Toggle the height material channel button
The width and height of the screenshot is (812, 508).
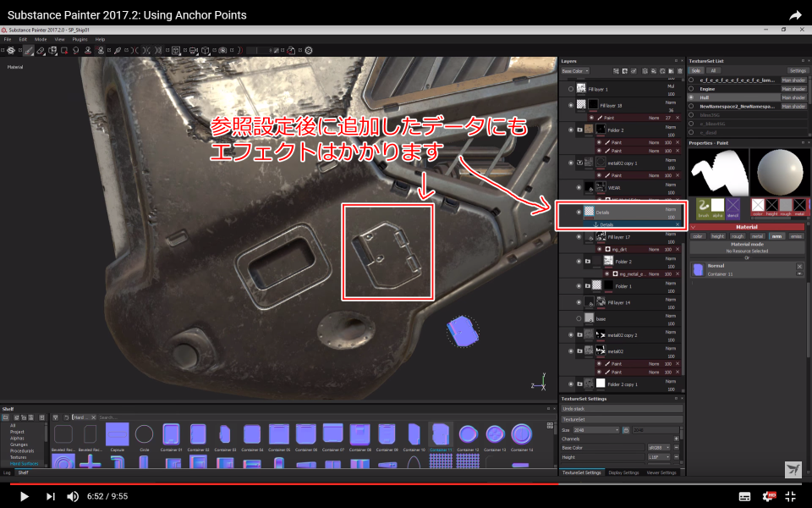point(718,236)
